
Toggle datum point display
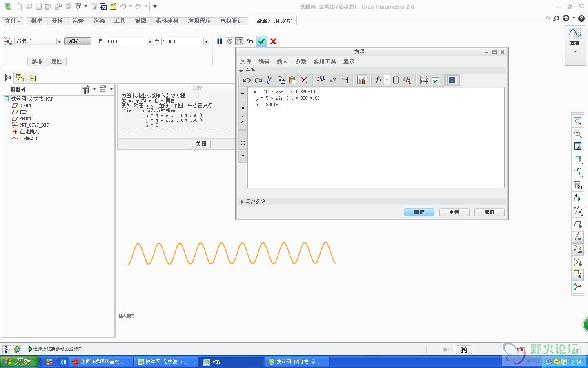(x=577, y=249)
